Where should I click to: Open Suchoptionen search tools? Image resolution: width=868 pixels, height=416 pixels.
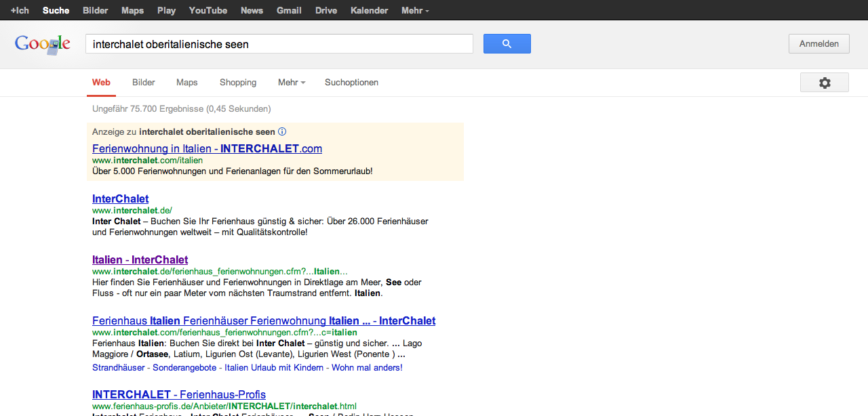(x=351, y=83)
